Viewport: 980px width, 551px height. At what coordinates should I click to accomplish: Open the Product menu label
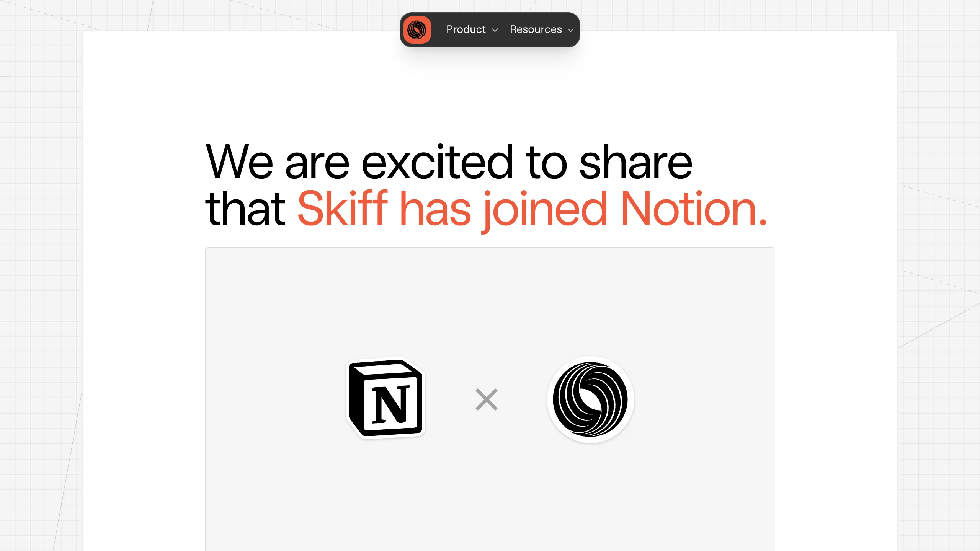point(466,29)
